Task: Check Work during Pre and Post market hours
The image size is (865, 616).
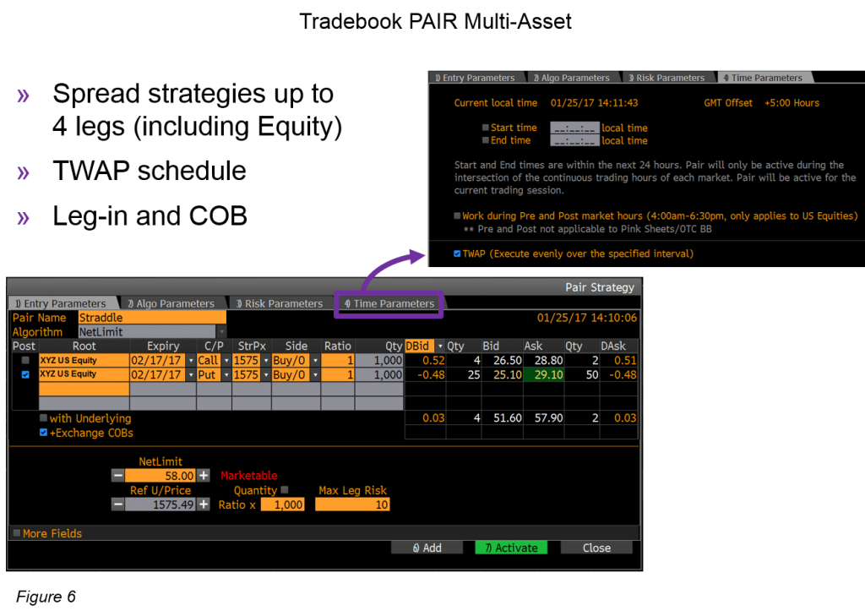Action: (x=457, y=215)
